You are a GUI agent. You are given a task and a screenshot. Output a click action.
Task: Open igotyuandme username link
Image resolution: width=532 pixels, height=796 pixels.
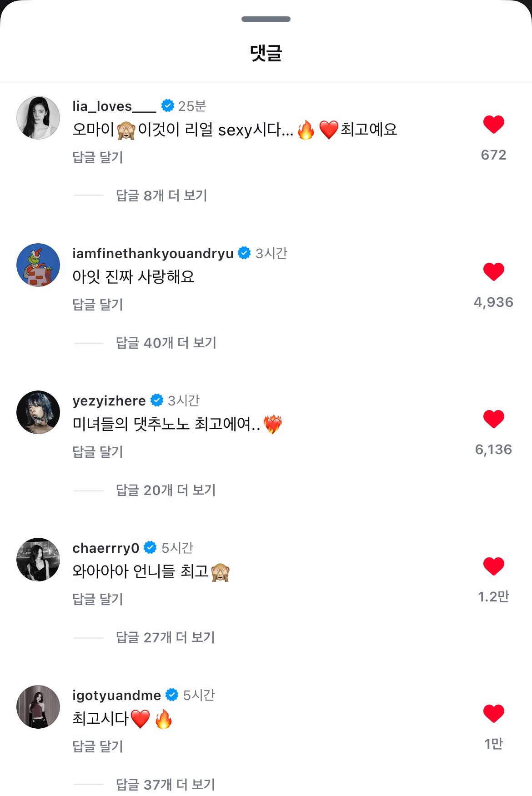coord(116,695)
